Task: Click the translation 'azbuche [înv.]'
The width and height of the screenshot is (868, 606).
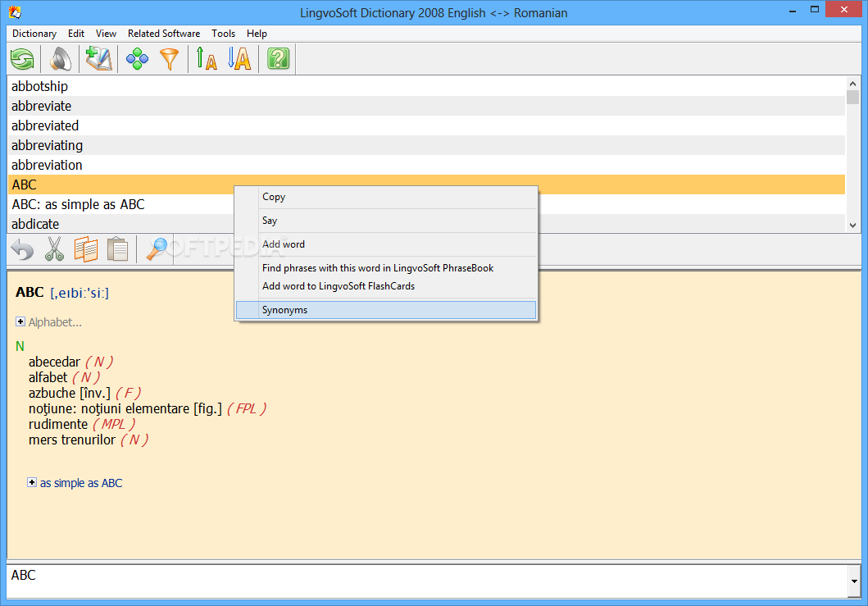Action: coord(69,393)
